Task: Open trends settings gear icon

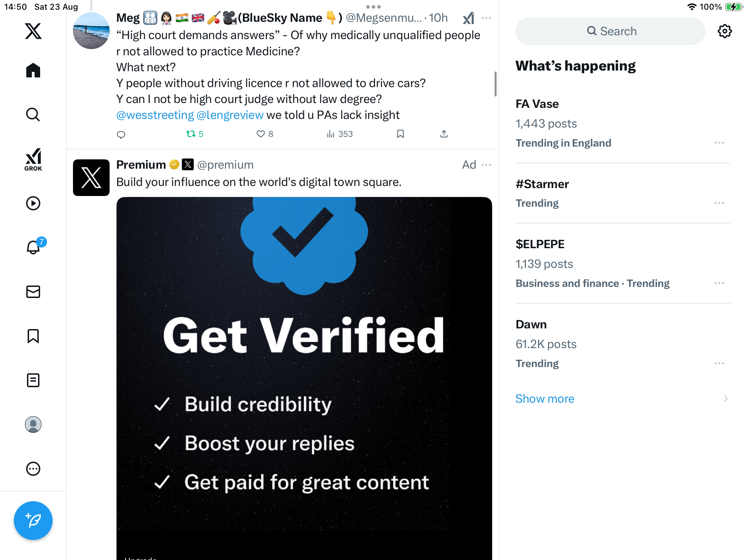Action: pyautogui.click(x=725, y=31)
